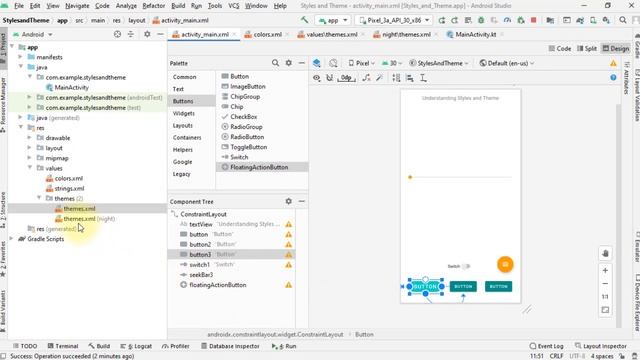Open the Build menu
Screen dimensions: 640x360
coord(178,6)
